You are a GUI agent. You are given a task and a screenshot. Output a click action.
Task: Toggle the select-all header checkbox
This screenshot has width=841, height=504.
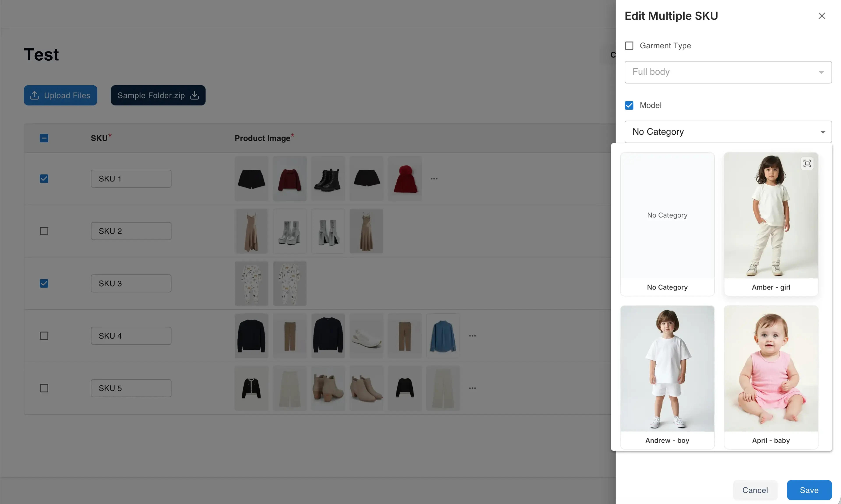44,138
